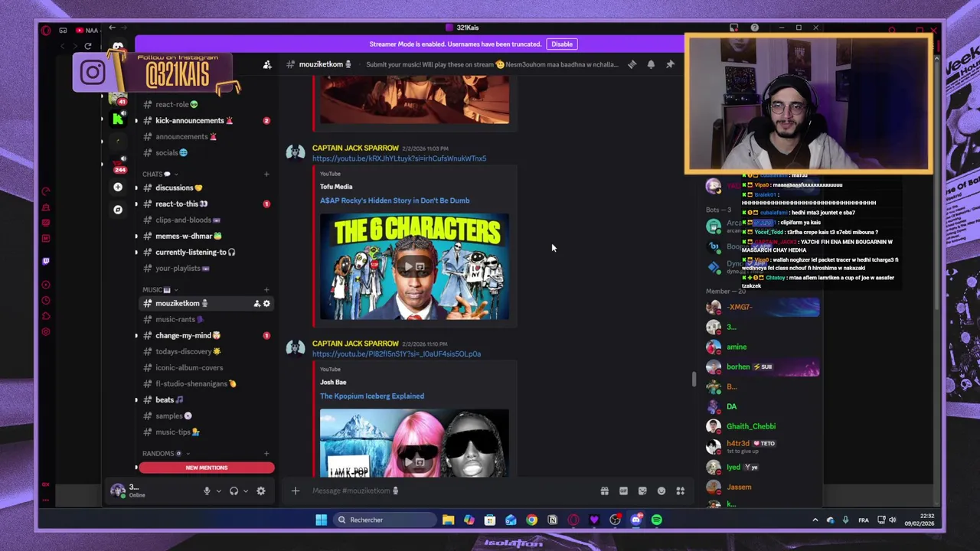Viewport: 980px width, 551px height.
Task: Show hidden tray icons chevron
Action: click(x=815, y=520)
